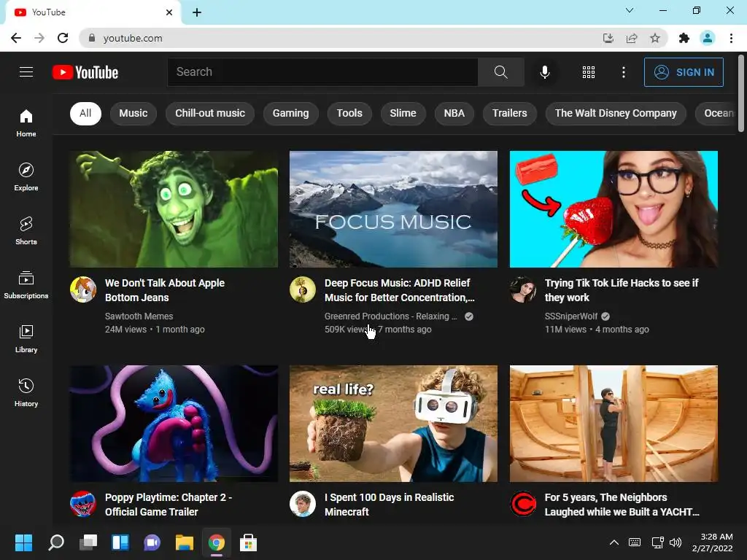Select the Trailers filter chip
This screenshot has width=747, height=560.
(510, 113)
